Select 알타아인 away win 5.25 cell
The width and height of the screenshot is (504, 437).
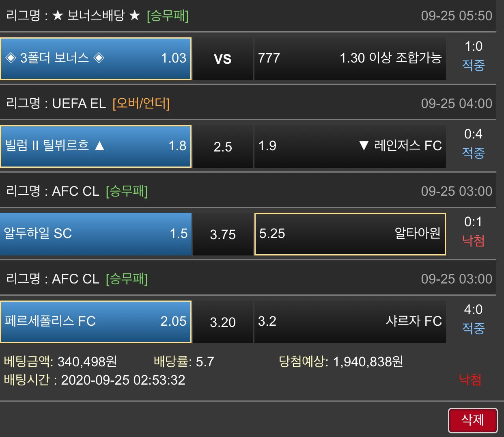point(350,234)
